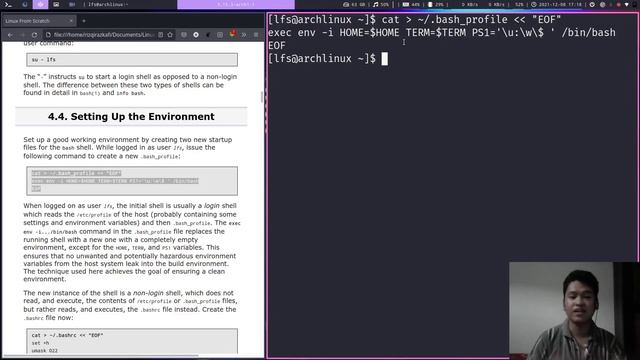The height and width of the screenshot is (360, 640).
Task: Click the terminal line "cat > ~/.bash_profile"
Action: [x=415, y=20]
